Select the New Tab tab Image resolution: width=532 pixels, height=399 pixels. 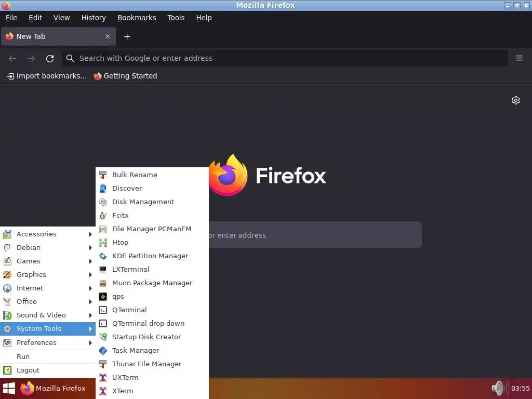point(58,37)
